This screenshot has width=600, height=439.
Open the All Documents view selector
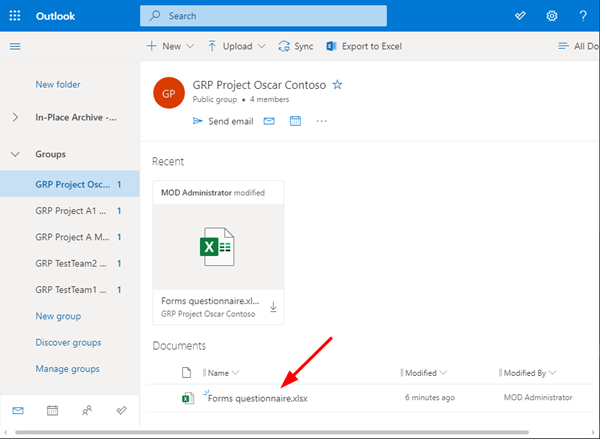(x=579, y=46)
